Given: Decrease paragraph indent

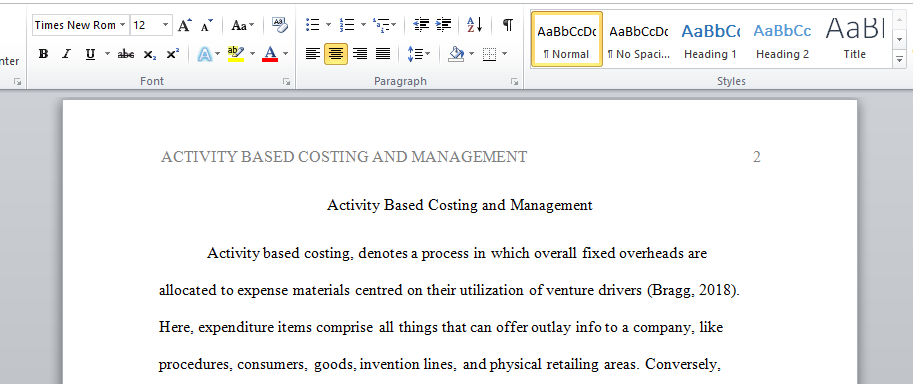Looking at the screenshot, I should tap(420, 25).
